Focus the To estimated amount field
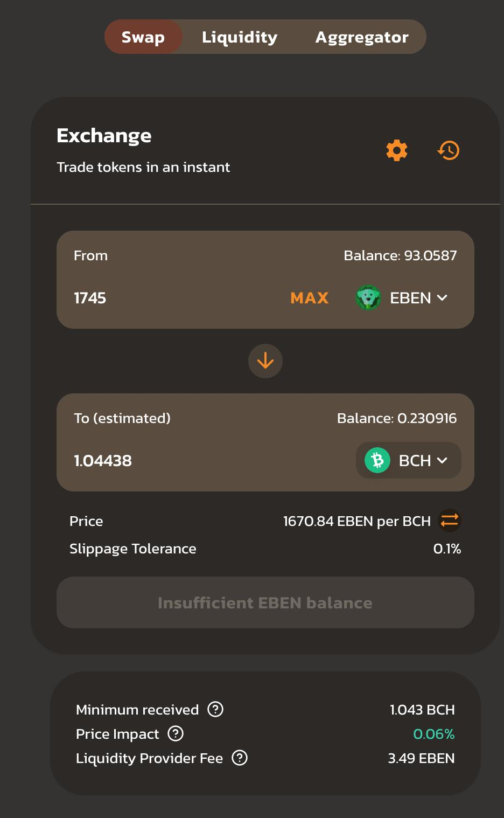The width and height of the screenshot is (504, 818). pyautogui.click(x=210, y=460)
